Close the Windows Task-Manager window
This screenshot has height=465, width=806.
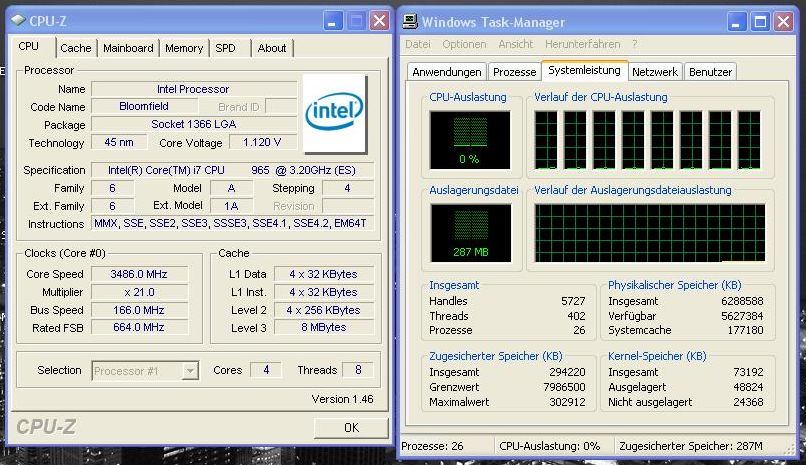click(784, 22)
